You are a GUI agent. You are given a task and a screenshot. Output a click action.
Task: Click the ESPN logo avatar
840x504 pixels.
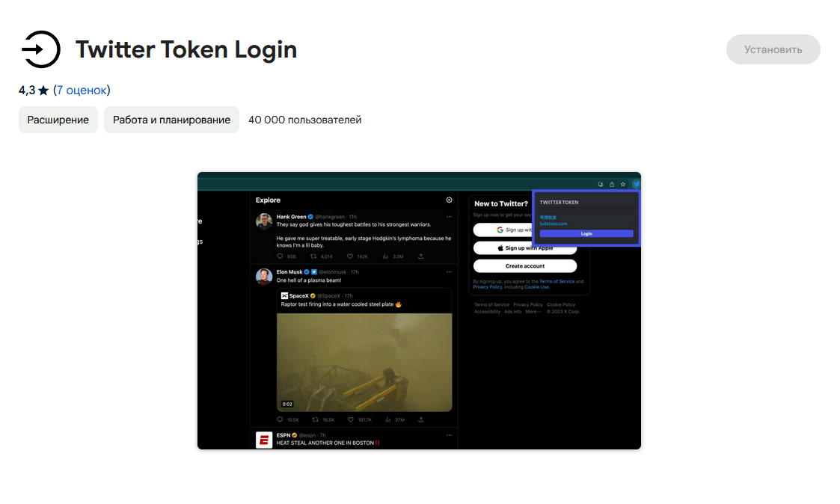tap(263, 440)
